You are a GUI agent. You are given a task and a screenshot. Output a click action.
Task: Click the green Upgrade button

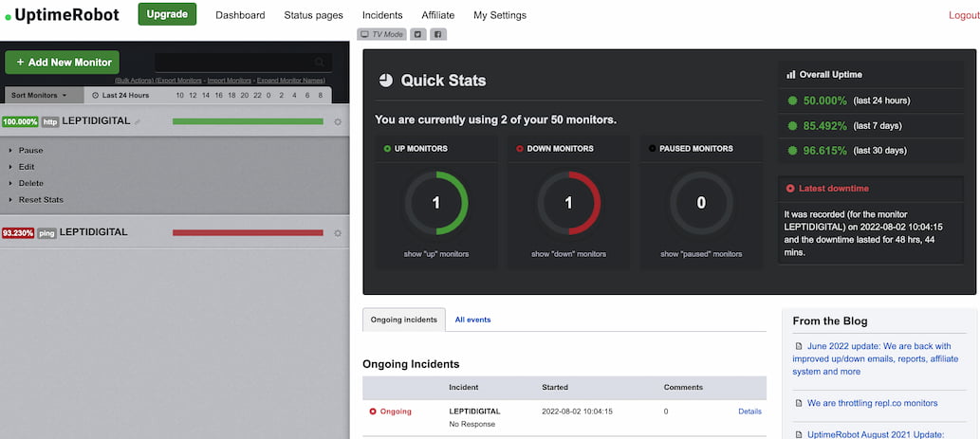pyautogui.click(x=167, y=14)
